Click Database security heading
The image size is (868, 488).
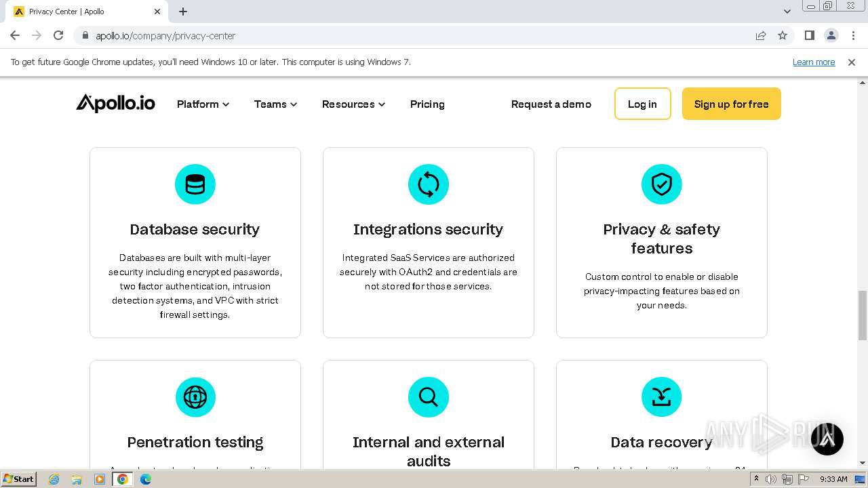(x=195, y=229)
